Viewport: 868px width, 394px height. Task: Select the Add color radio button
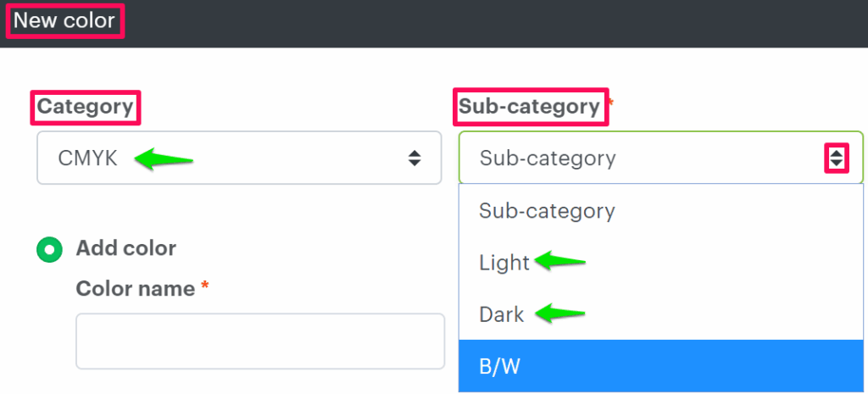[x=49, y=249]
